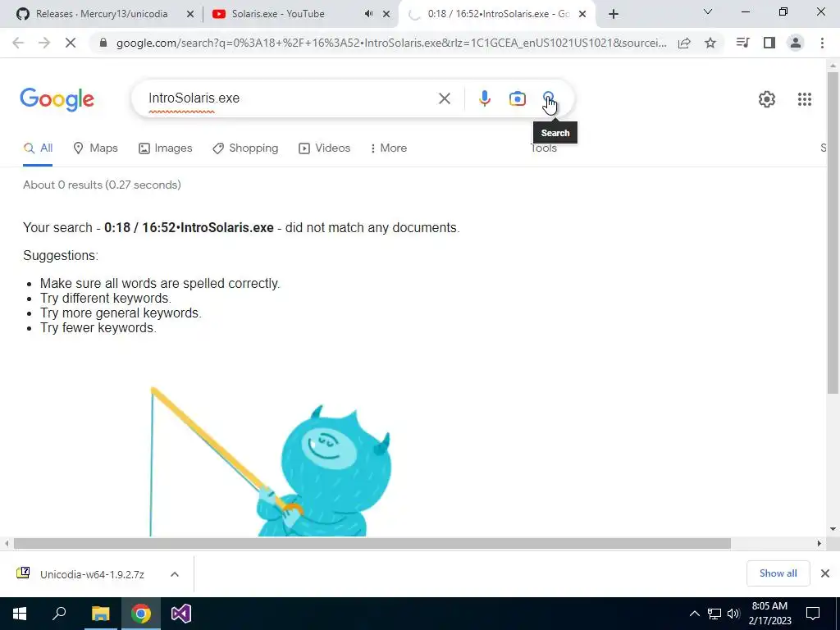Open the media control button
The image size is (840, 630).
click(x=742, y=43)
